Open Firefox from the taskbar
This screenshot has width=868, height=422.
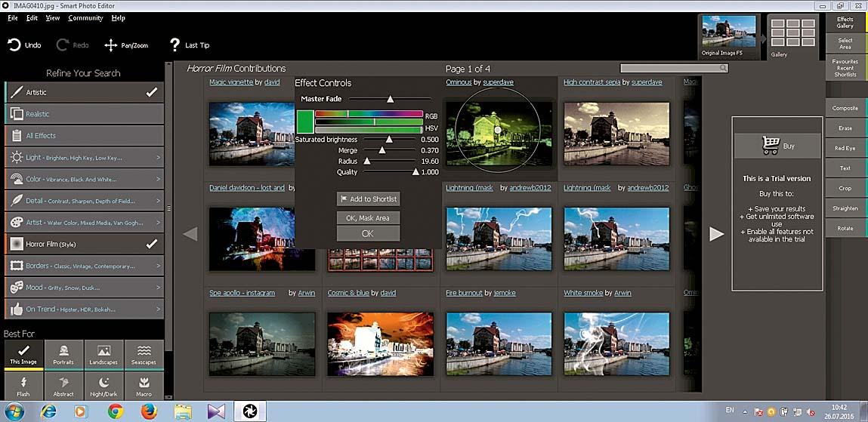click(149, 411)
